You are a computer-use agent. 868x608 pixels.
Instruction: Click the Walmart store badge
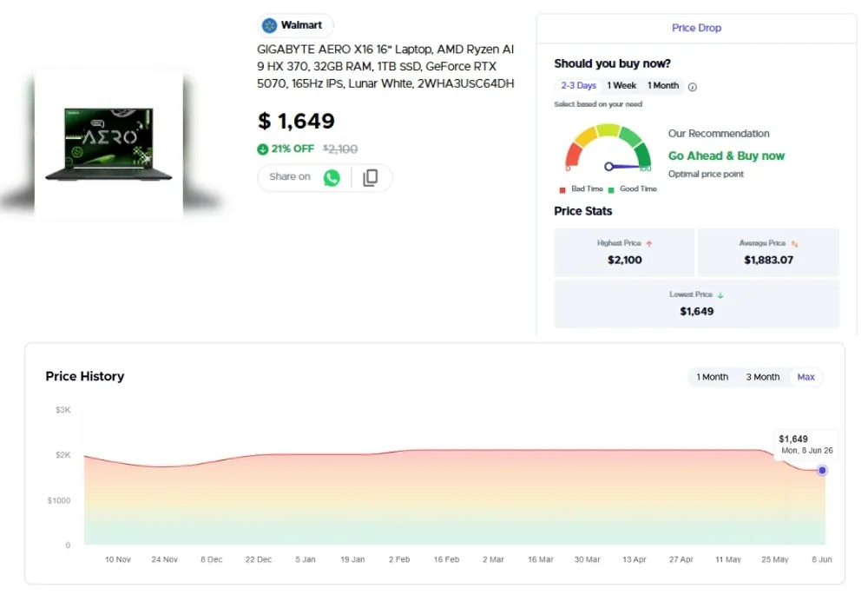[296, 25]
